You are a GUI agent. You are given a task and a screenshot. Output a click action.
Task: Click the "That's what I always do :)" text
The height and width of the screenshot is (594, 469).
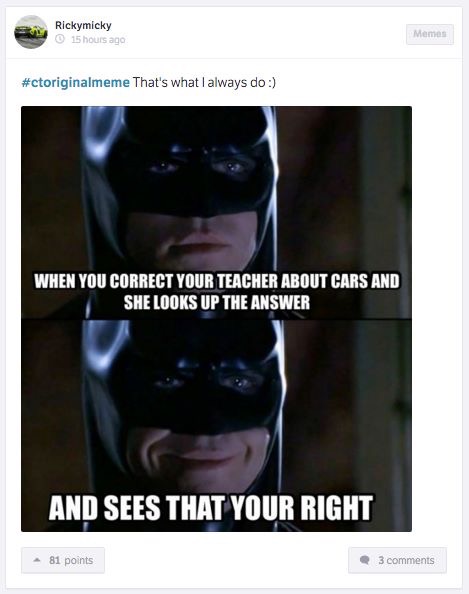[x=204, y=82]
